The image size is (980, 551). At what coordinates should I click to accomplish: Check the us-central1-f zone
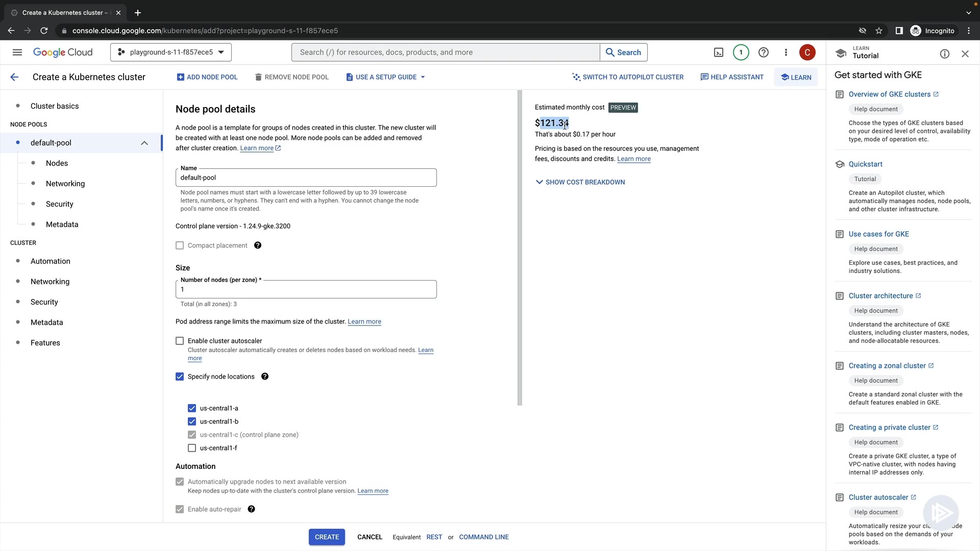click(192, 448)
